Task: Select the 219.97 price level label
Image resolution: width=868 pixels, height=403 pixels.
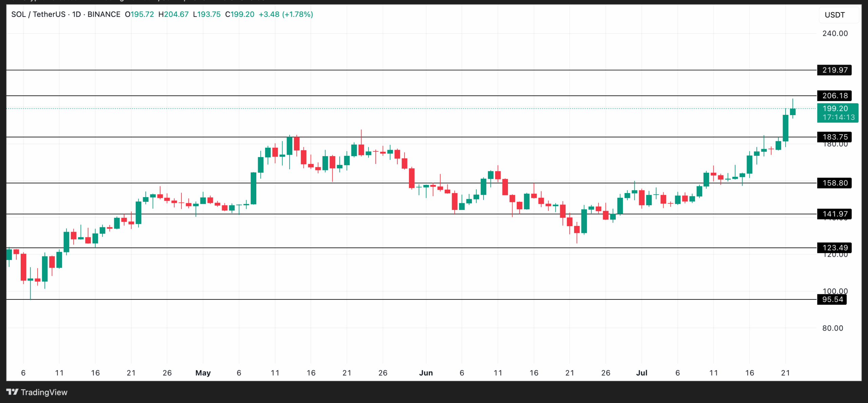Action: click(834, 70)
